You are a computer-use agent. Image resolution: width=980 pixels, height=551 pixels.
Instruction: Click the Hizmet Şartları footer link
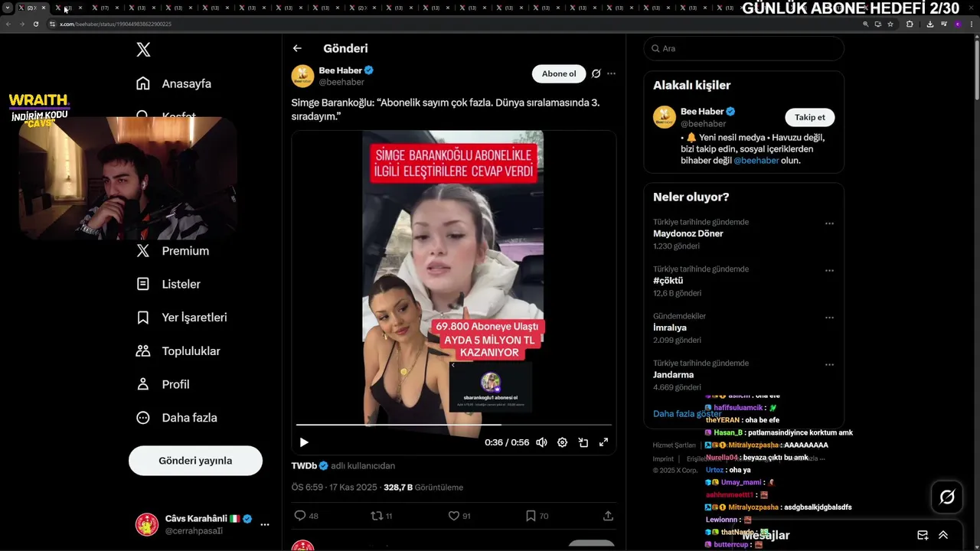tap(674, 445)
